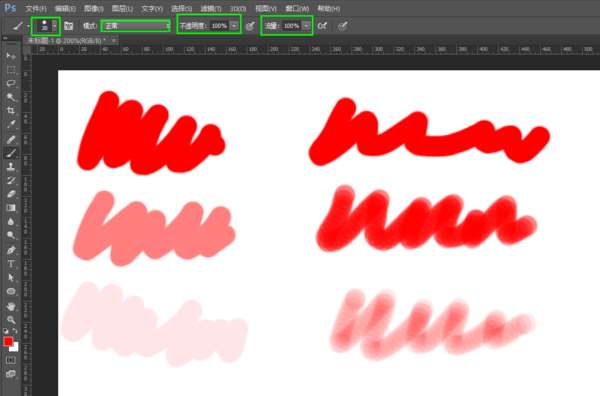
Task: Close the untitled document tab
Action: pos(114,40)
